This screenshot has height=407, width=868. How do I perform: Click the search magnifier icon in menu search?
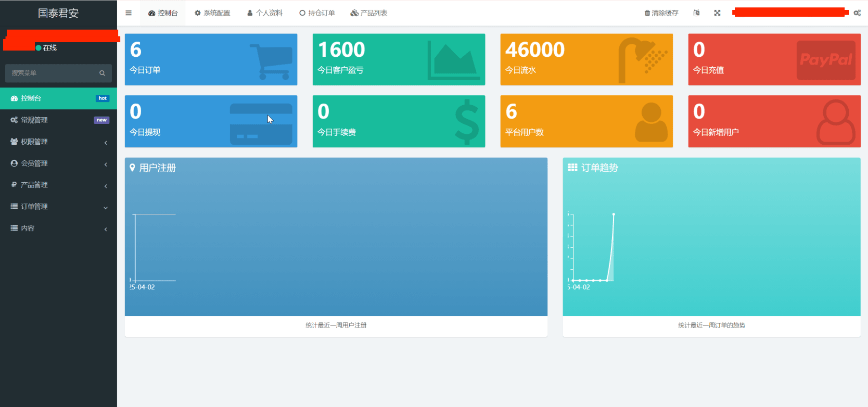(102, 73)
